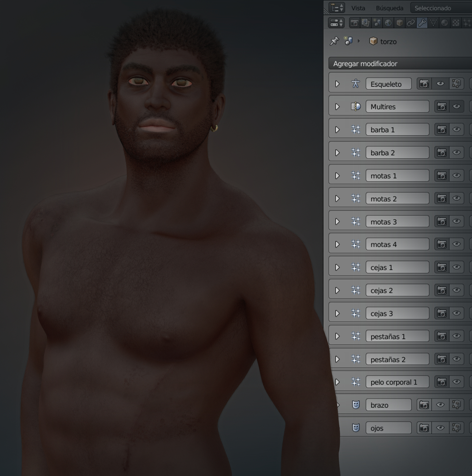
Task: Toggle edit mode display for ojos modifier
Action: pos(456,428)
